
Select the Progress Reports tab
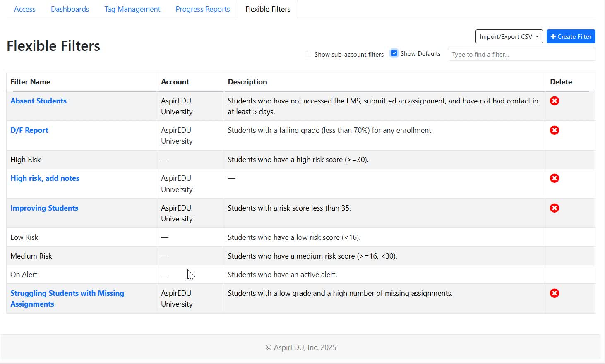pyautogui.click(x=203, y=9)
